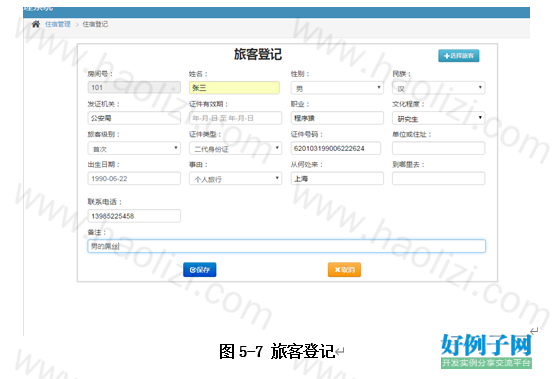Click the home icon in breadcrumb
Screen dimensions: 557x379
(x=36, y=24)
